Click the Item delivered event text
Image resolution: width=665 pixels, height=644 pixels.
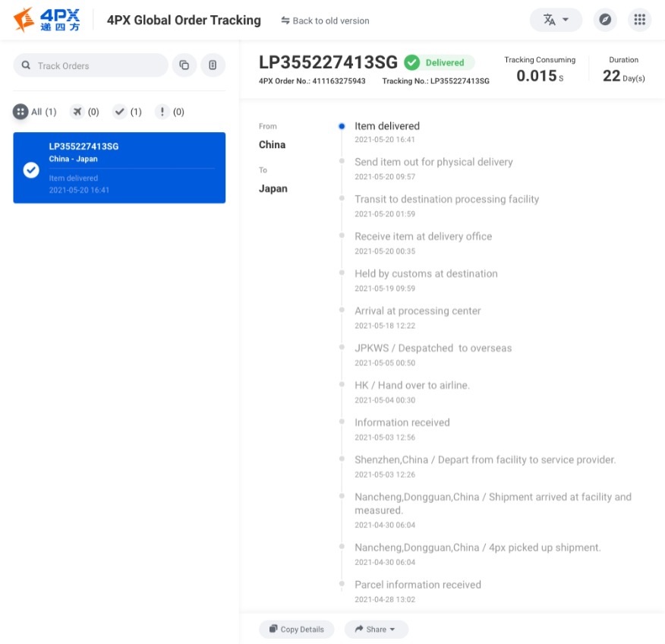(387, 126)
